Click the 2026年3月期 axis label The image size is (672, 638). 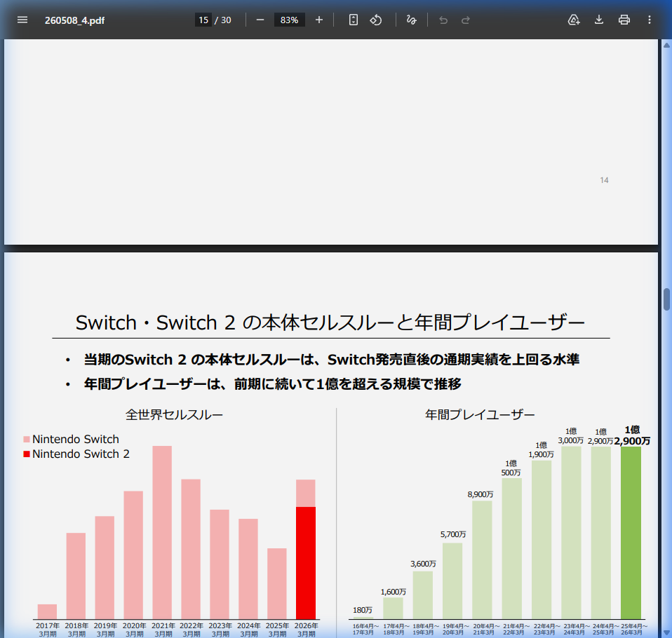(307, 630)
